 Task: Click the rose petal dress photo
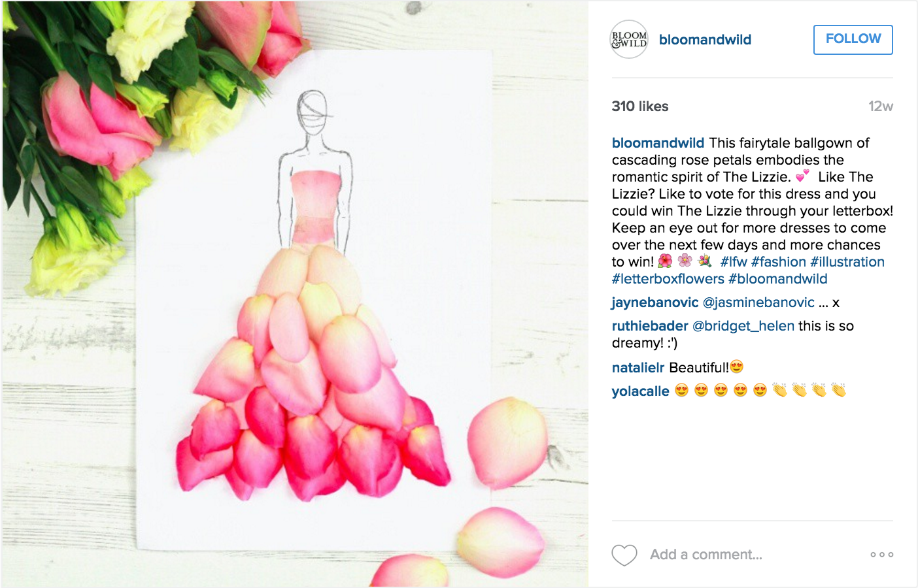click(295, 294)
